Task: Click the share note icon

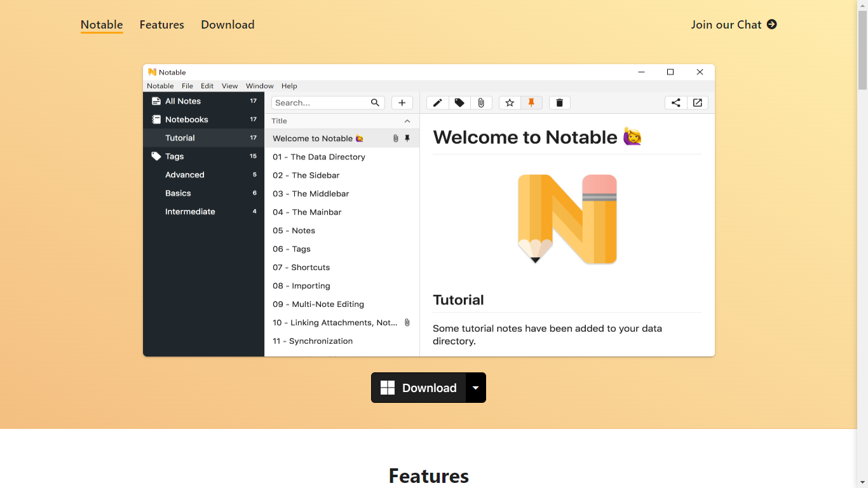Action: (x=676, y=103)
